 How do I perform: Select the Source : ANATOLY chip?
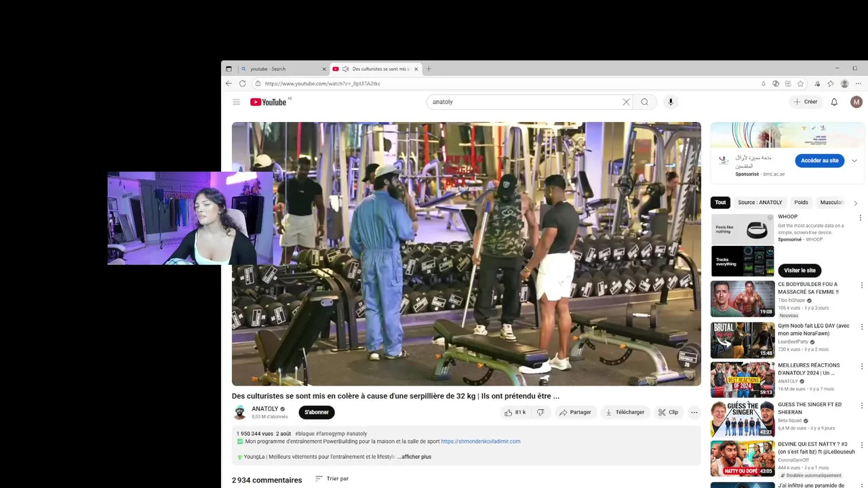[759, 203]
